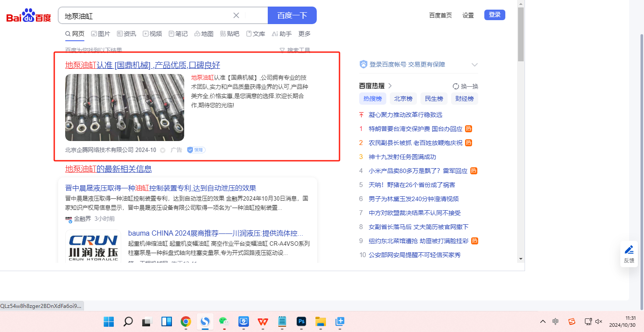Open hot topic 男子为林黛玉发240分钟澄清视频
This screenshot has height=332, width=644.
click(x=414, y=199)
